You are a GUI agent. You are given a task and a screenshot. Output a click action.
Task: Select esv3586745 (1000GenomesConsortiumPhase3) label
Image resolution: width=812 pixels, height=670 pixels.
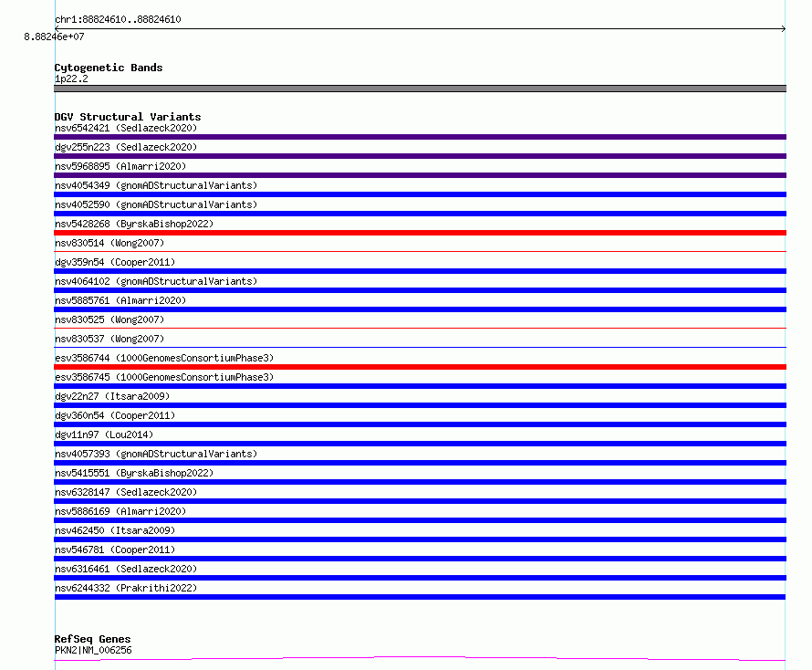click(x=164, y=377)
